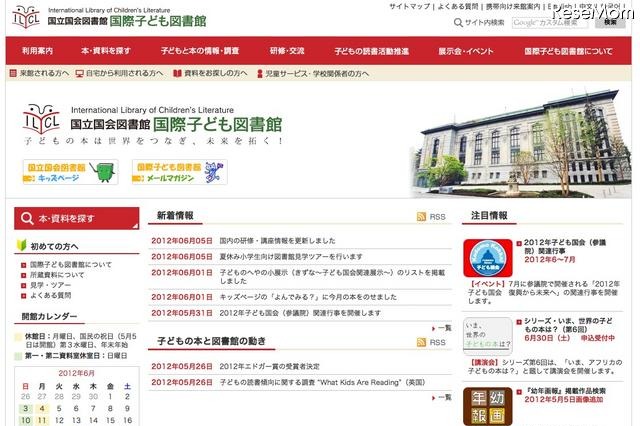Open 2012年エドガー賞の受賞者決定 item
This screenshot has height=426, width=640.
pos(270,366)
